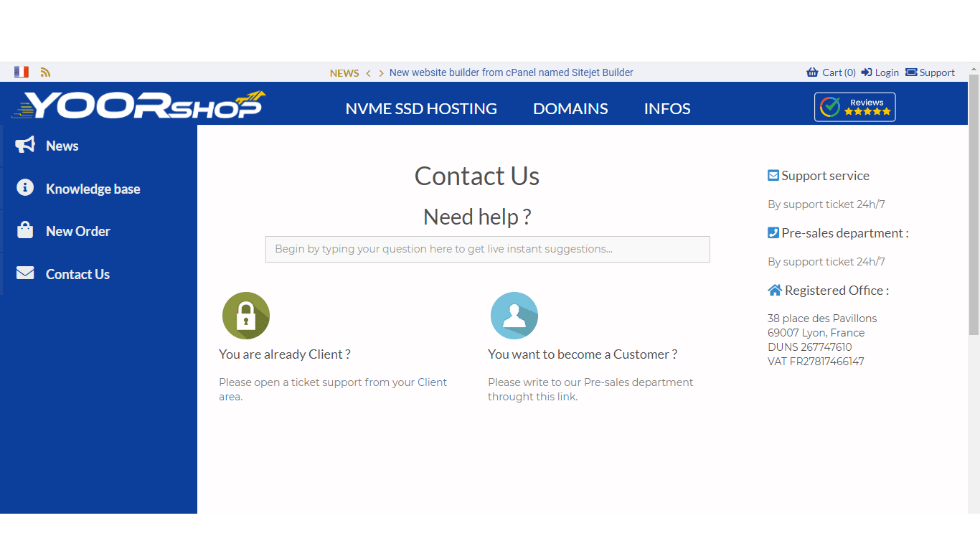Click the 'Contact Us' page heading
The height and width of the screenshot is (551, 980).
click(477, 176)
